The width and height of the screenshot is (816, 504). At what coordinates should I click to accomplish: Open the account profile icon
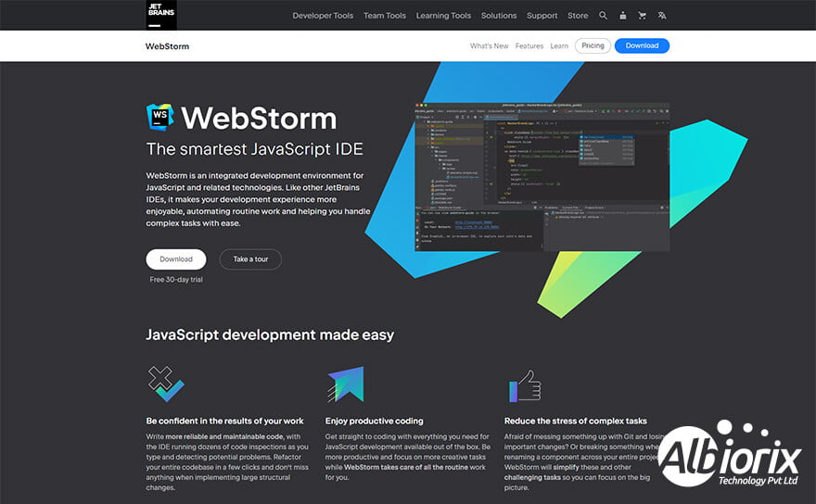coord(622,16)
